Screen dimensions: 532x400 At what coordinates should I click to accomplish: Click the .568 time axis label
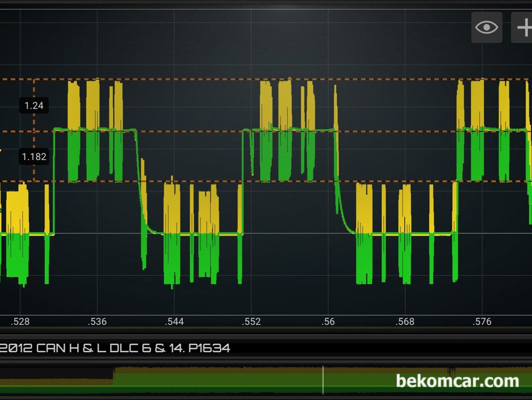405,322
